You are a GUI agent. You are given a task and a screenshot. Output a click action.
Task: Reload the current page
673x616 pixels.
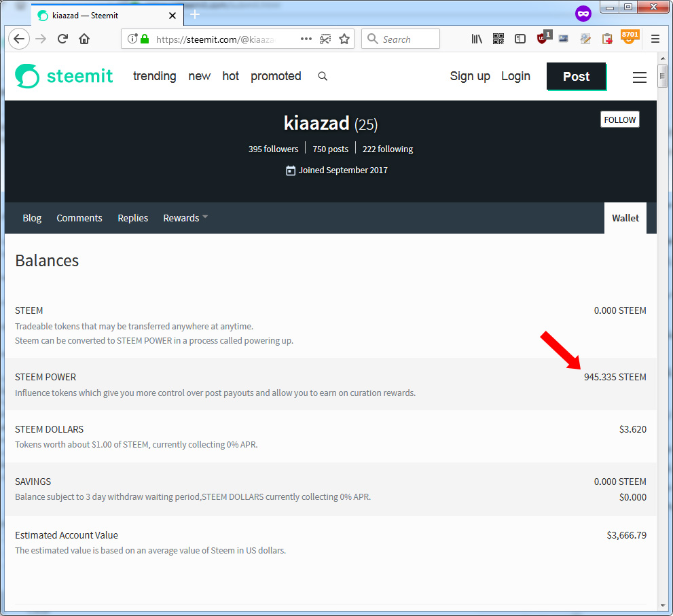click(62, 39)
